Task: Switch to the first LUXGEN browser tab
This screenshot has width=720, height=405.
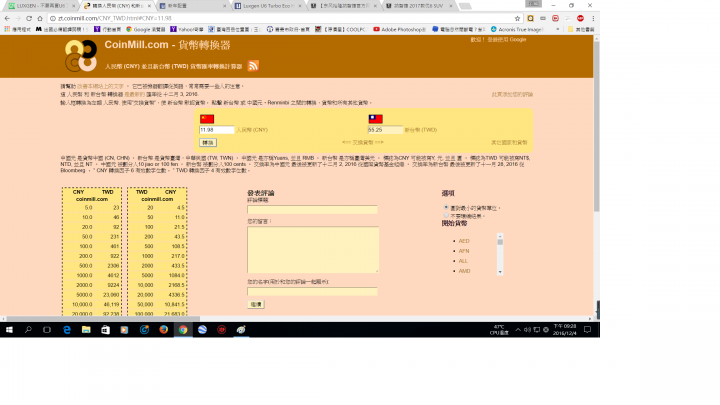Action: (40, 6)
